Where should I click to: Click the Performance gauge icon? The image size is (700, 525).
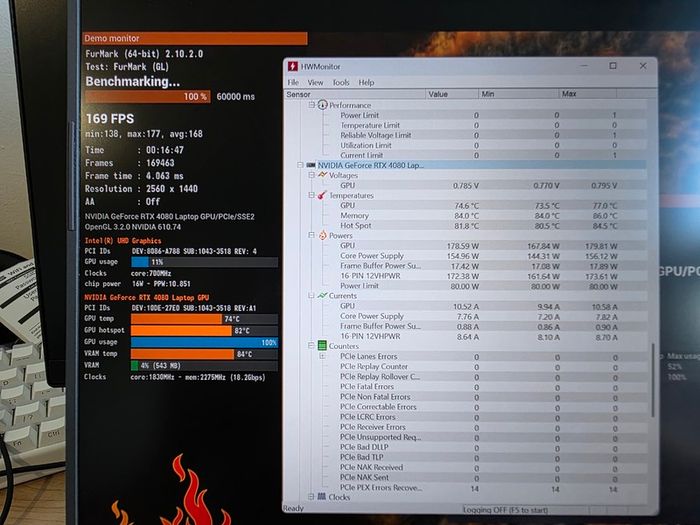click(322, 105)
